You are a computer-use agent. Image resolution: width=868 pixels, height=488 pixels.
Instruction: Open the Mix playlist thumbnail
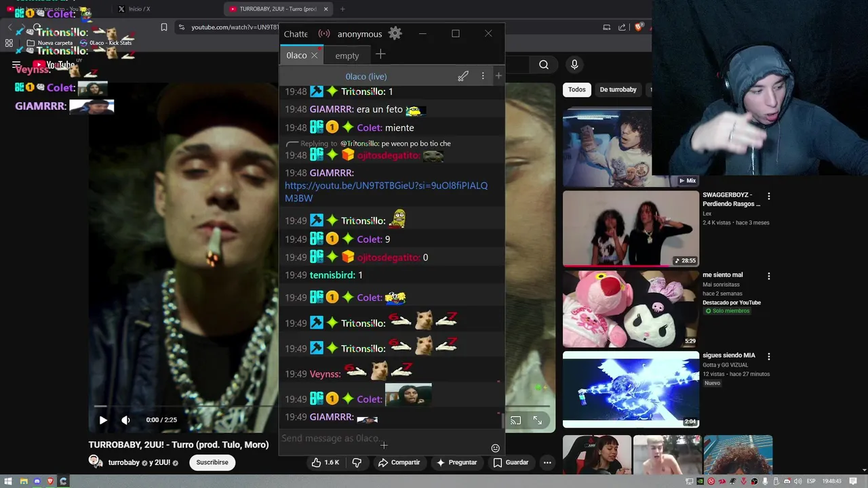631,147
